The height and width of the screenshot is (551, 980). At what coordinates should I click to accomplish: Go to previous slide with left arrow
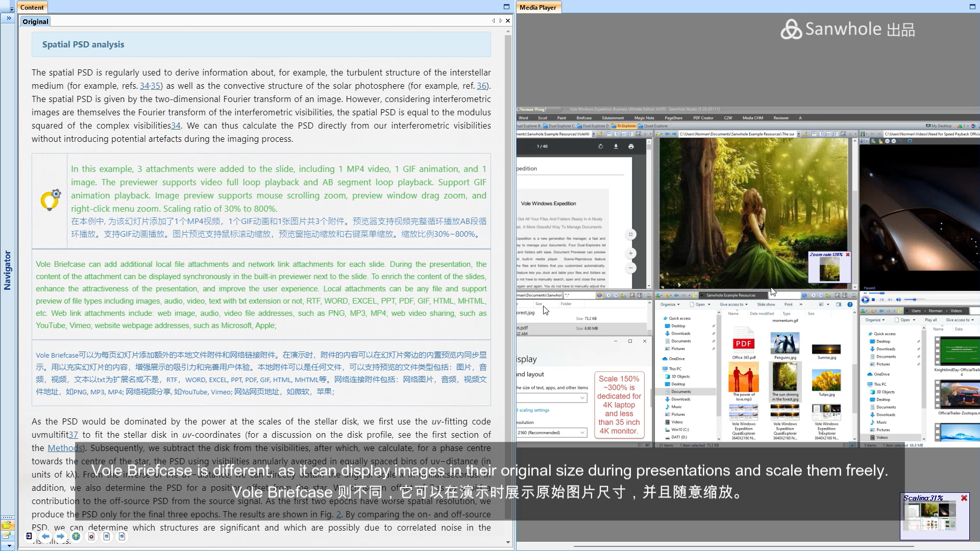tap(45, 536)
